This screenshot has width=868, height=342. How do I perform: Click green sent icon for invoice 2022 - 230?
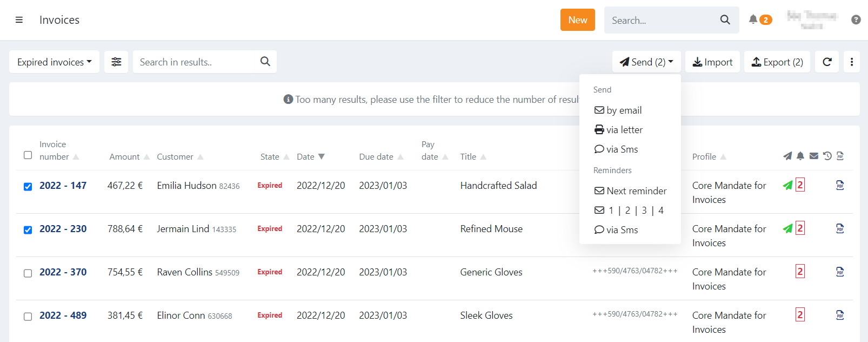[787, 228]
